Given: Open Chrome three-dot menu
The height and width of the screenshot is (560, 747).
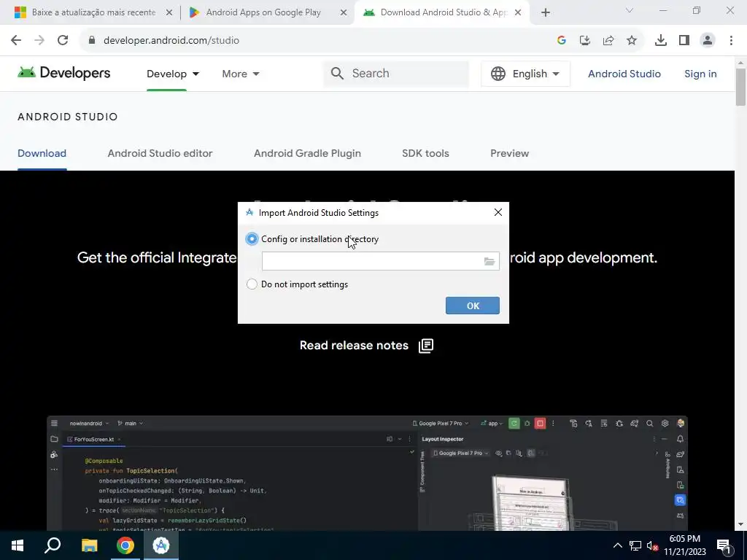Looking at the screenshot, I should 731,41.
